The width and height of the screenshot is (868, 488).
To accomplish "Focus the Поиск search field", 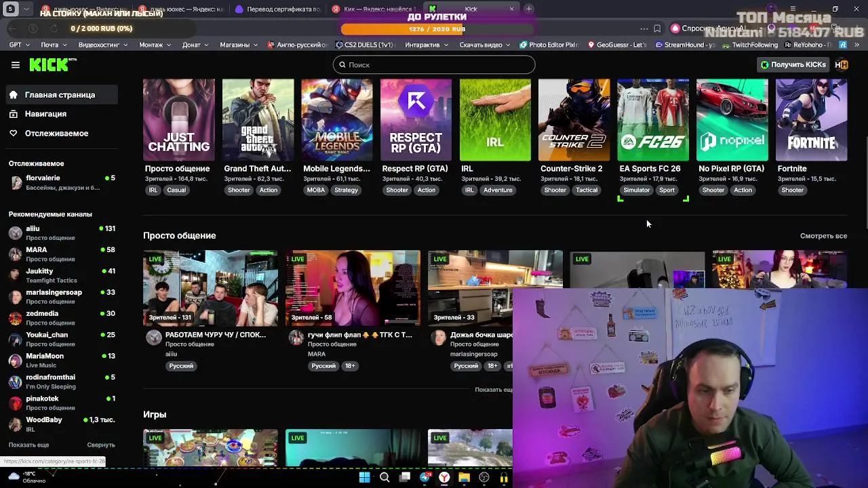I will [434, 64].
